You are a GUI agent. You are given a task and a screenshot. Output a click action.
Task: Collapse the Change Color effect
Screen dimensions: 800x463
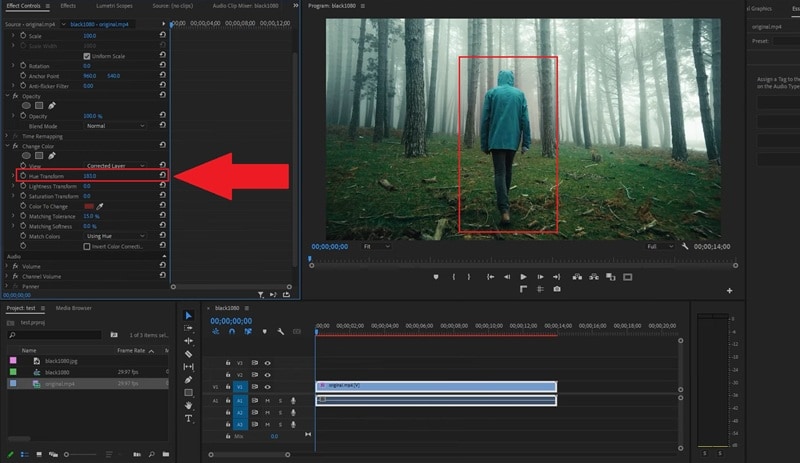click(x=8, y=146)
